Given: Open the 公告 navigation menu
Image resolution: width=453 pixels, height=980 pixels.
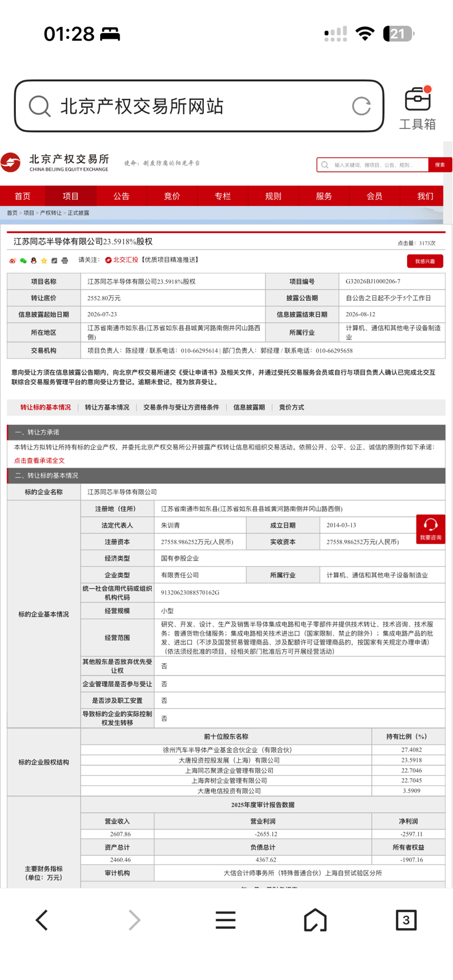Looking at the screenshot, I should pos(121,196).
